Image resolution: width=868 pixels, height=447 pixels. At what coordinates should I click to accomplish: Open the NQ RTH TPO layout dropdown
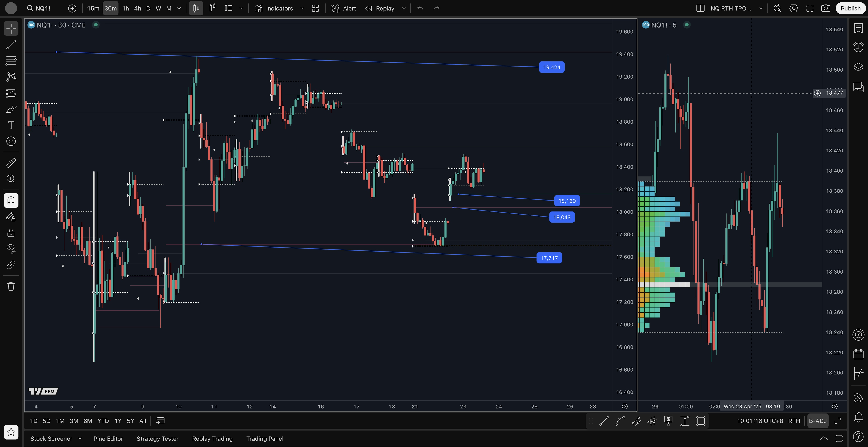[760, 8]
